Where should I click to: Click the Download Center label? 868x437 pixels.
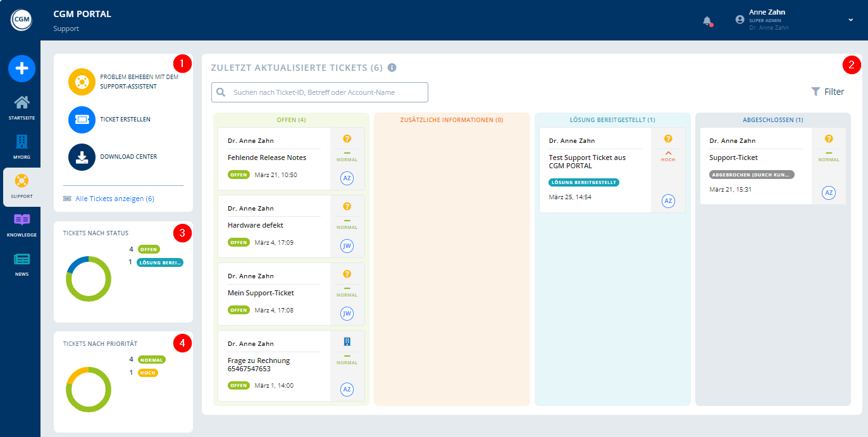128,157
